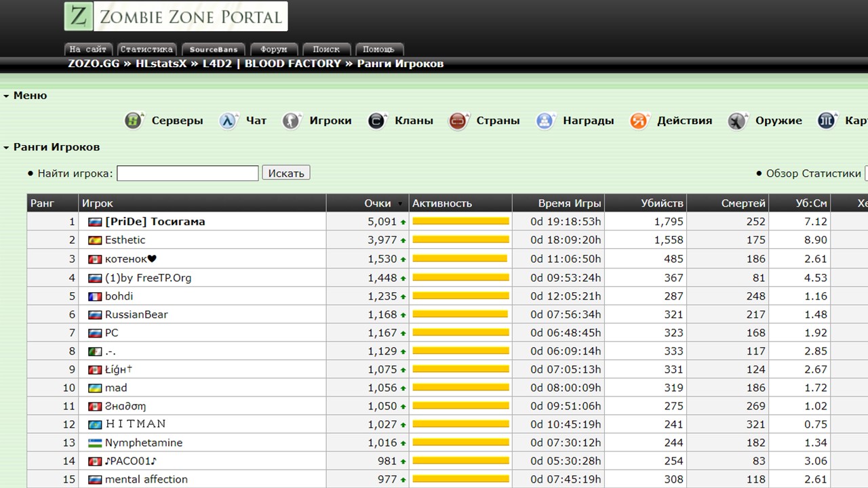Switch to the Форум tab
This screenshot has width=868, height=488.
[x=274, y=49]
